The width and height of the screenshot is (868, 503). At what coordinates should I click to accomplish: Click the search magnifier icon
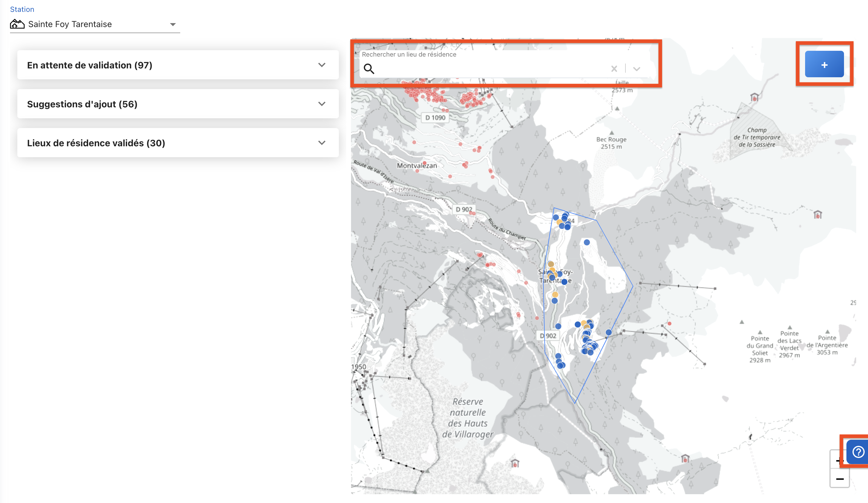pos(369,69)
